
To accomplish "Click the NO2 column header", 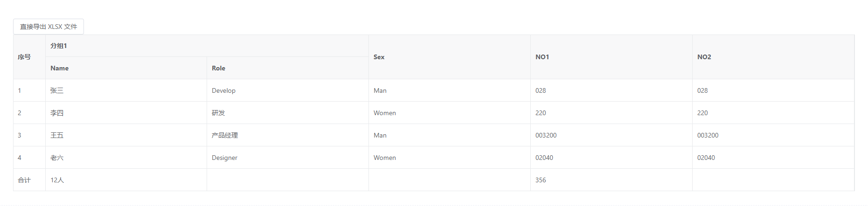I will tap(704, 57).
